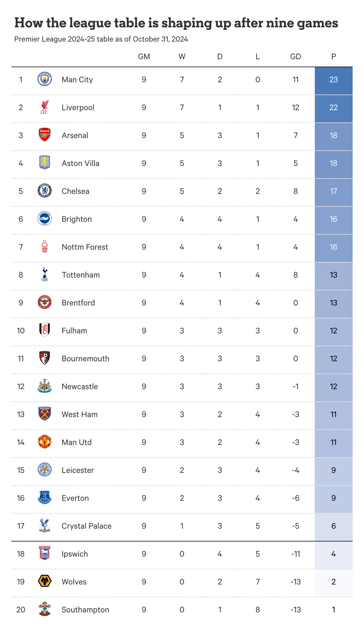Click the Newcastle club crest
This screenshot has height=636, width=364.
tap(45, 386)
